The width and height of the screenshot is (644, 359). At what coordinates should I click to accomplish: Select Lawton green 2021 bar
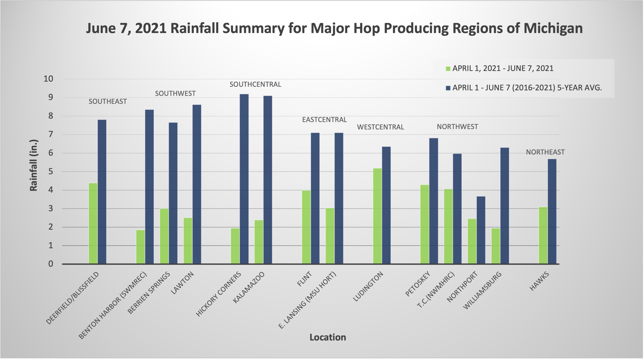(x=188, y=241)
